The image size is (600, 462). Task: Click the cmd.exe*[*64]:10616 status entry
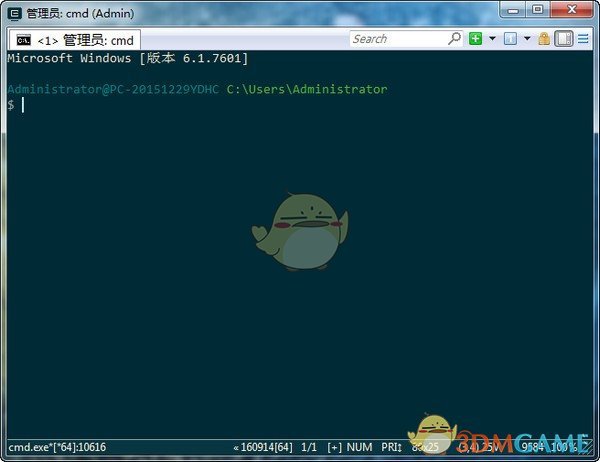(57, 447)
